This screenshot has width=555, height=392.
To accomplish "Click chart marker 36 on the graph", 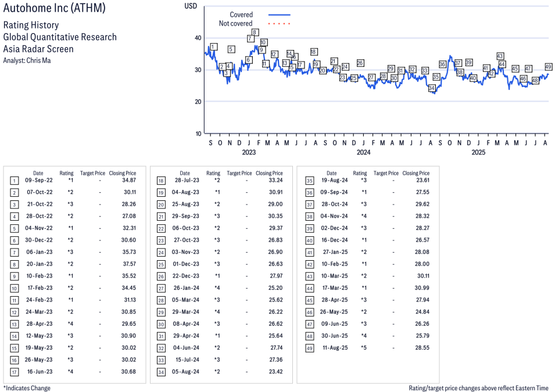I will click(442, 64).
